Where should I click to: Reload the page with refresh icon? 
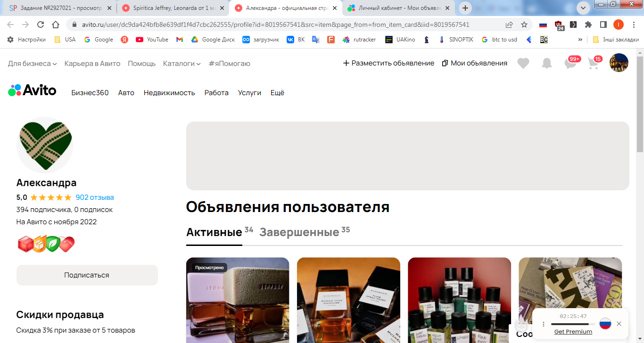point(41,24)
